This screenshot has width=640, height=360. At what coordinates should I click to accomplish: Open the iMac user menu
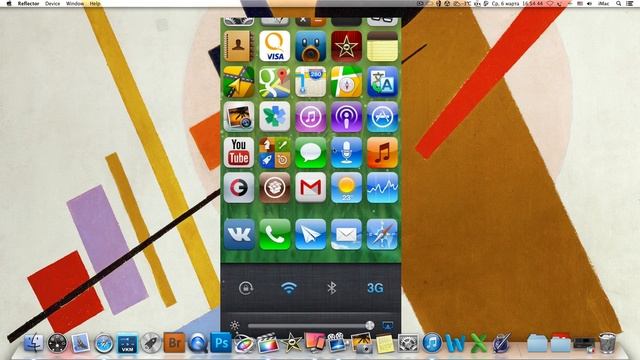click(603, 3)
